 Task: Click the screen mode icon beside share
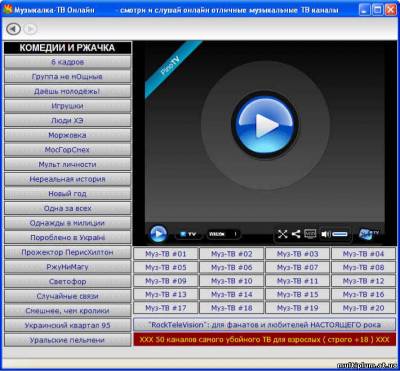[310, 234]
